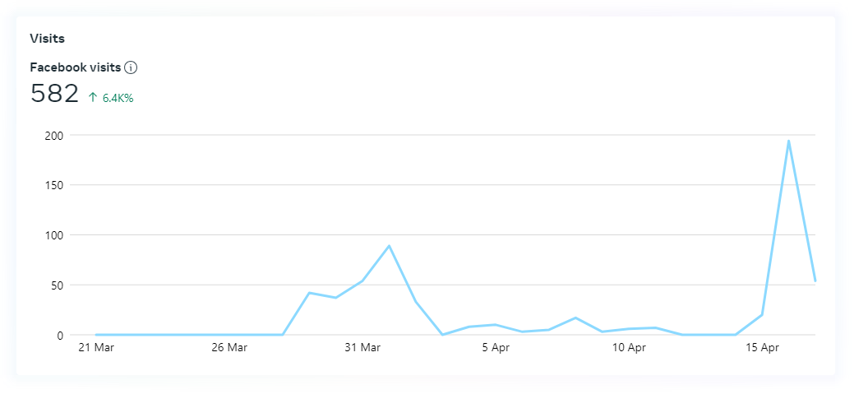Click the Visits section heading
Screen dimensions: 868x408
tap(47, 39)
